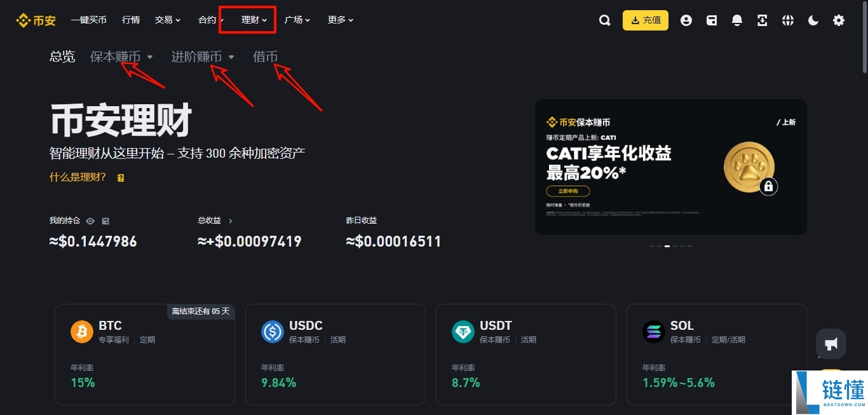This screenshot has width=868, height=415.
Task: Expand the 进阶赚币 dropdown
Action: [203, 57]
